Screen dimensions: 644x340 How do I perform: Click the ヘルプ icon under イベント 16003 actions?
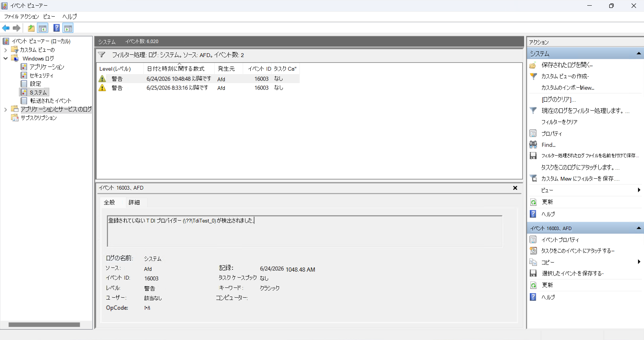533,297
